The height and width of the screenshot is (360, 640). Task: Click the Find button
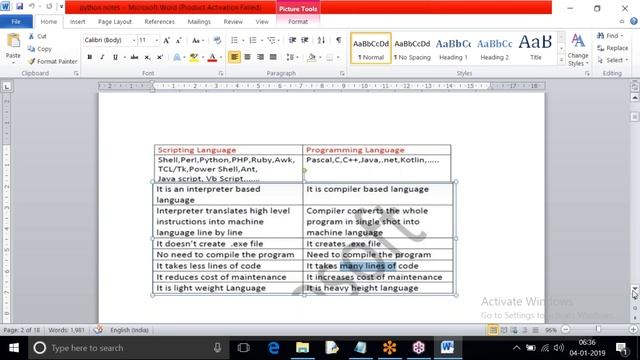[611, 36]
